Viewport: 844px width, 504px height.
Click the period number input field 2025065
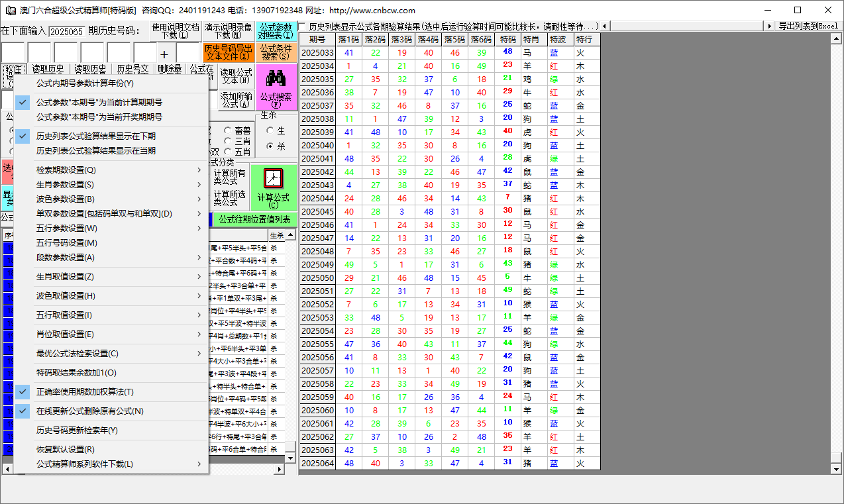point(66,31)
